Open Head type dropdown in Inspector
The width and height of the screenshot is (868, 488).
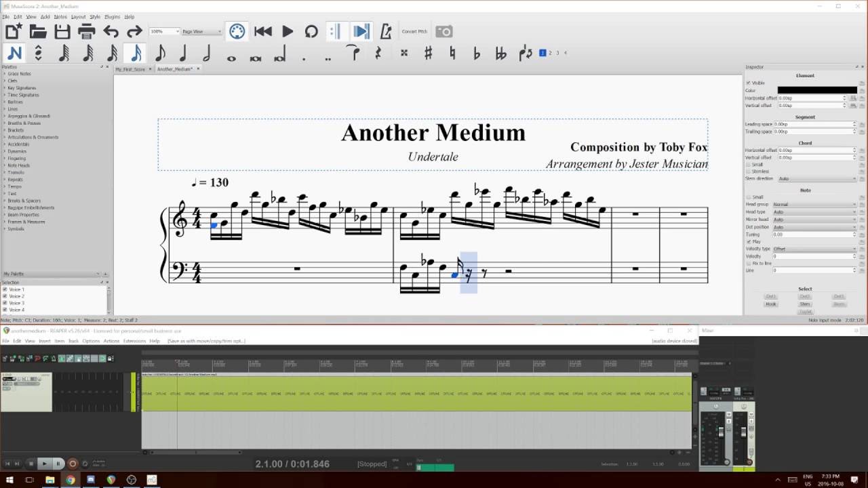pyautogui.click(x=814, y=211)
